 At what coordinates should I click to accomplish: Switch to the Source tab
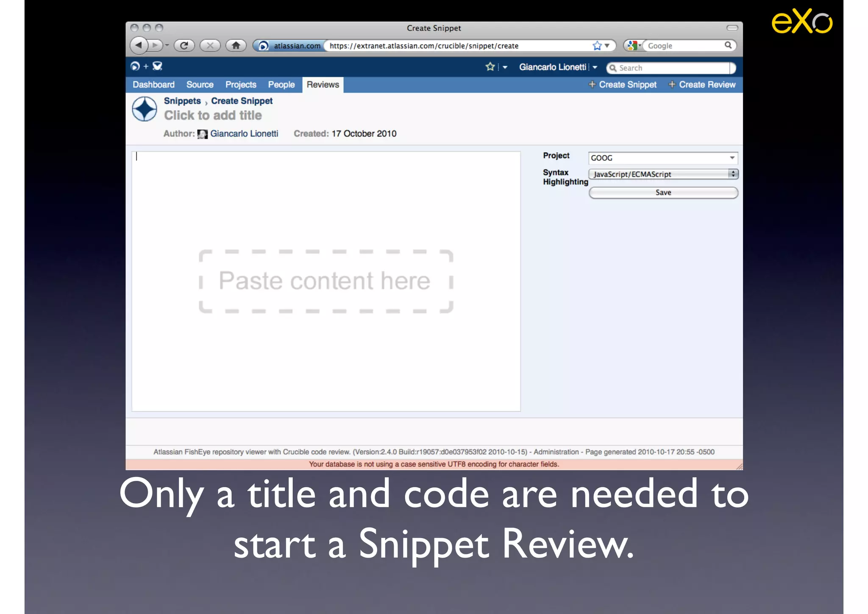point(200,84)
